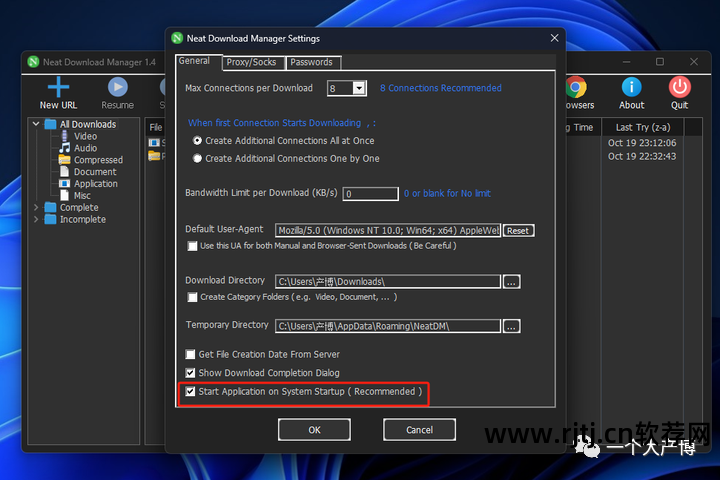
Task: Click the Temporary Directory path field
Action: click(x=388, y=326)
